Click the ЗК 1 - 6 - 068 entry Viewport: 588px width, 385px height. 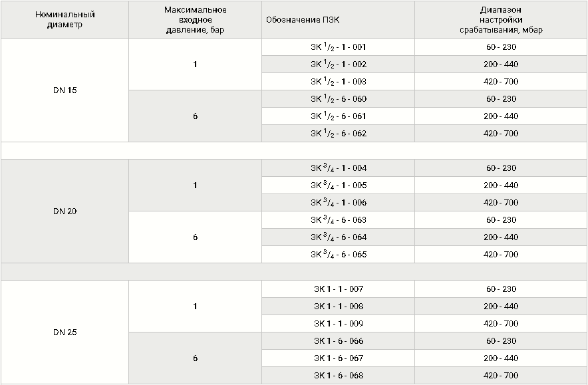click(x=338, y=375)
